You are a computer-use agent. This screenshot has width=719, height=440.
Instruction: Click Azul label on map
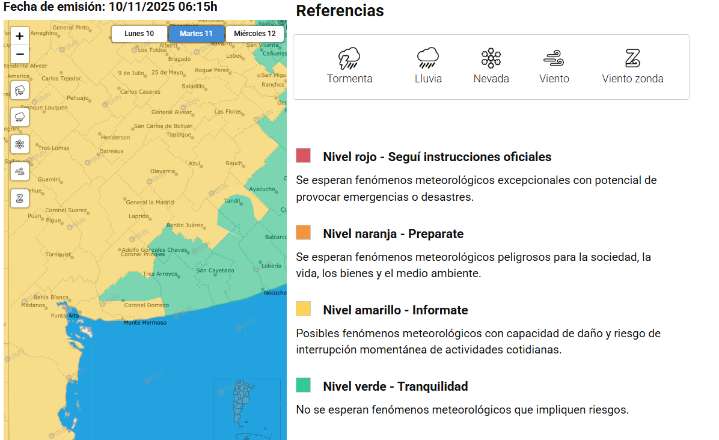click(x=194, y=163)
